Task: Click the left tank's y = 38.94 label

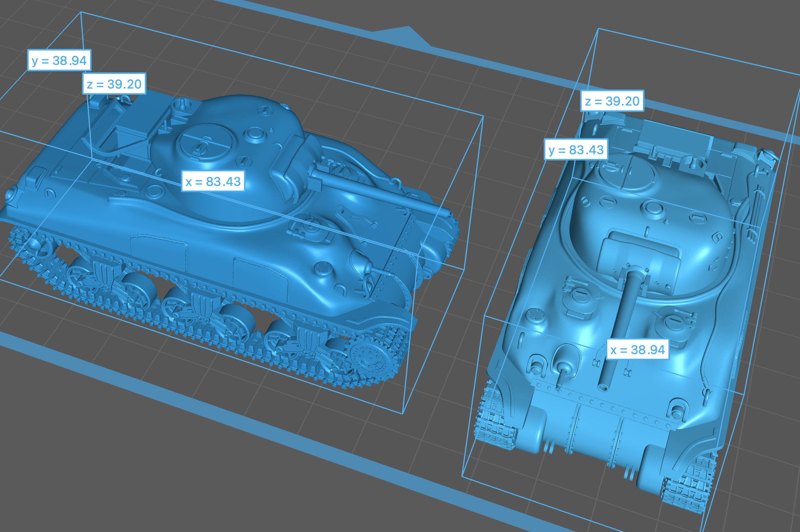Action: click(59, 60)
